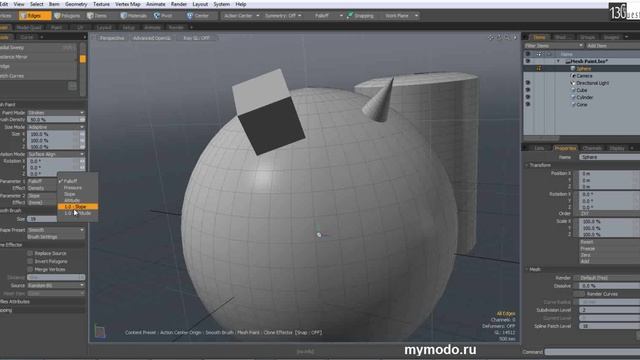Click the Smooth Brush Size field
This screenshot has height=360, width=640.
(x=42, y=219)
